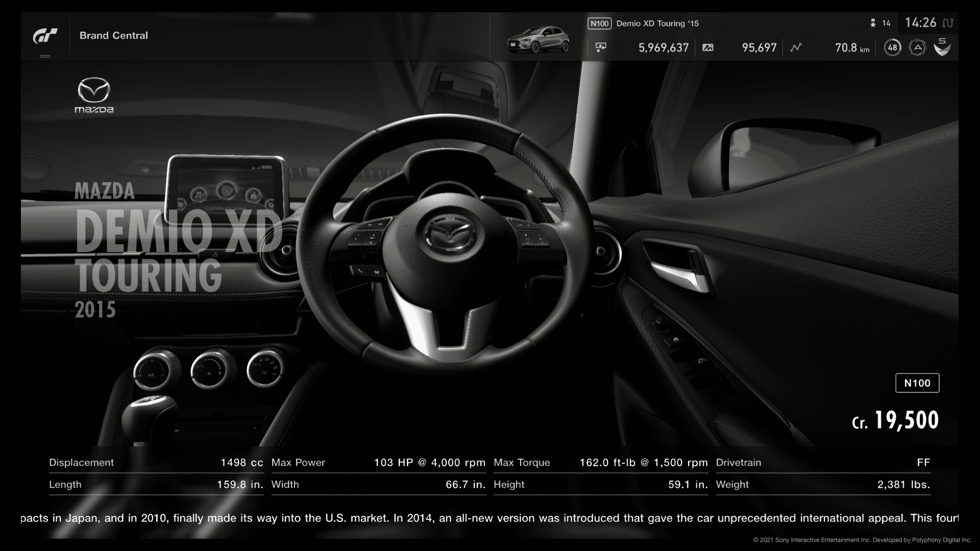Click the achievement star icon beside 14

tap(873, 23)
